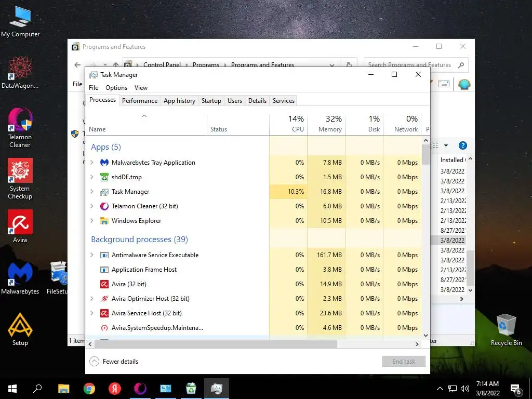Image resolution: width=532 pixels, height=399 pixels.
Task: Select the System Checkup desktop shortcut
Action: pos(20,179)
